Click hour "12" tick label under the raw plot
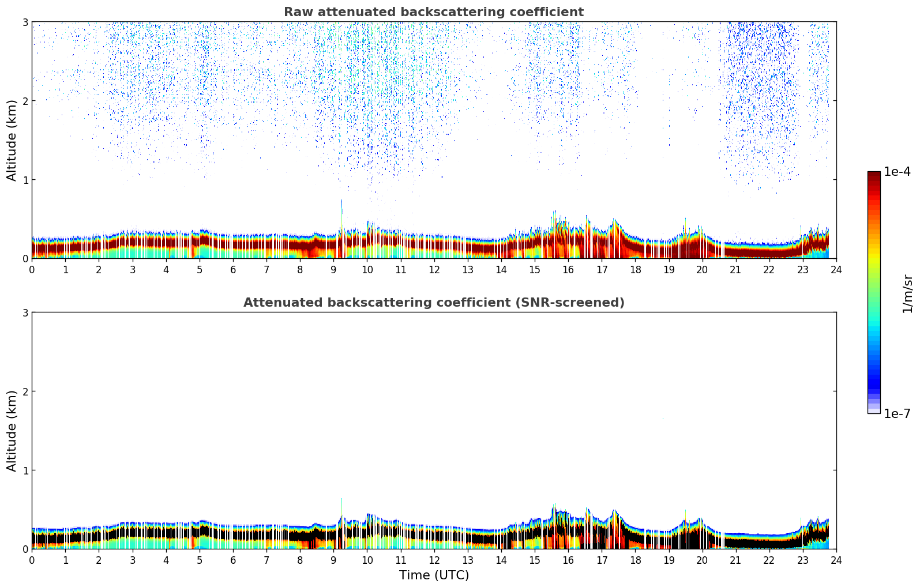The image size is (920, 588). point(434,269)
